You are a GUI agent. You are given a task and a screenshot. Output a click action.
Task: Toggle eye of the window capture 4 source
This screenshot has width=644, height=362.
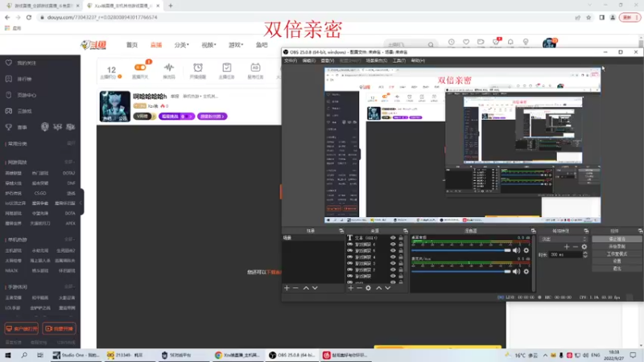[393, 257]
